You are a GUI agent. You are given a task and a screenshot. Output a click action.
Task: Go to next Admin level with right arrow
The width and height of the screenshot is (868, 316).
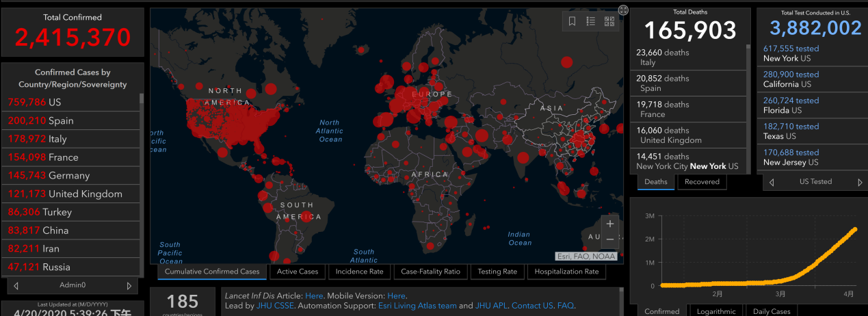point(129,285)
